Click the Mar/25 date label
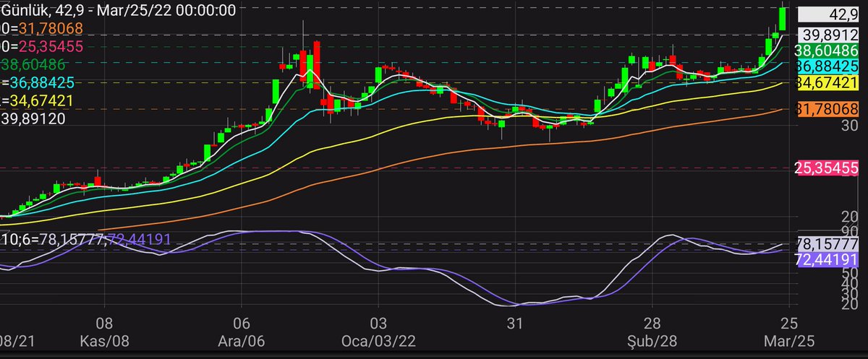 point(790,339)
